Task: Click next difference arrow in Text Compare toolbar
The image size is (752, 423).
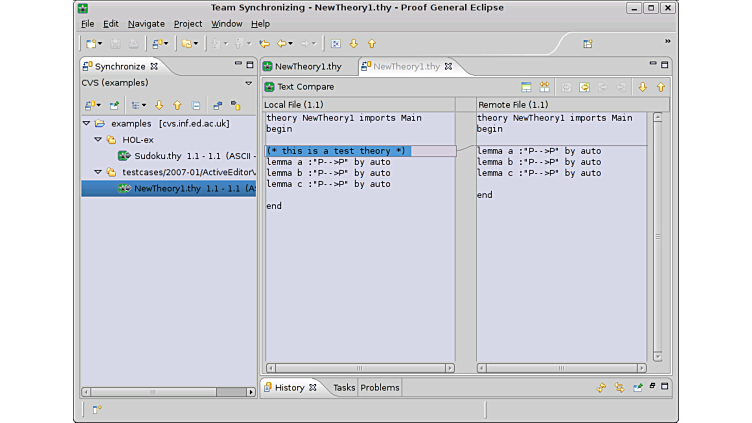Action: coord(642,87)
